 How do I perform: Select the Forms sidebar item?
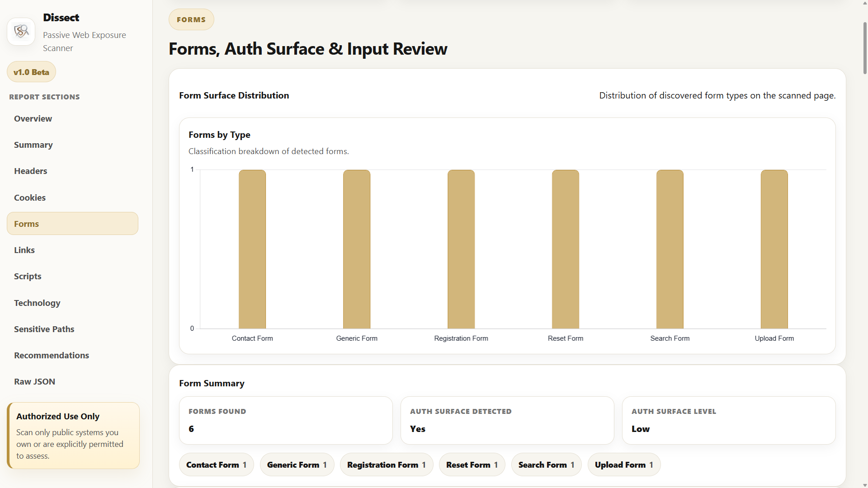point(72,224)
